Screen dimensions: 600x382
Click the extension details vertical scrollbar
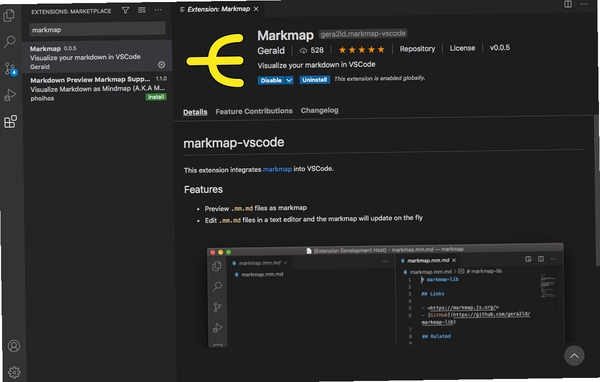point(597,189)
